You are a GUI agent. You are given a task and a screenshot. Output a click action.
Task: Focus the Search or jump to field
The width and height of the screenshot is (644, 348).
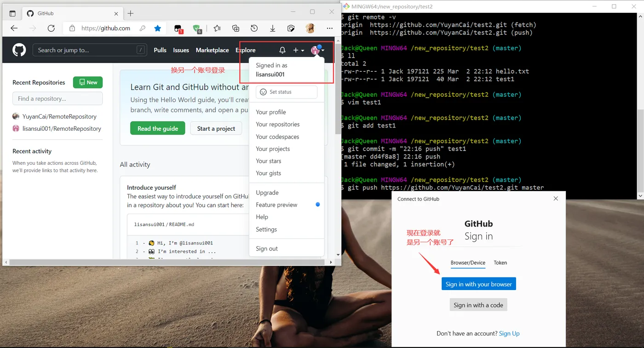click(89, 50)
